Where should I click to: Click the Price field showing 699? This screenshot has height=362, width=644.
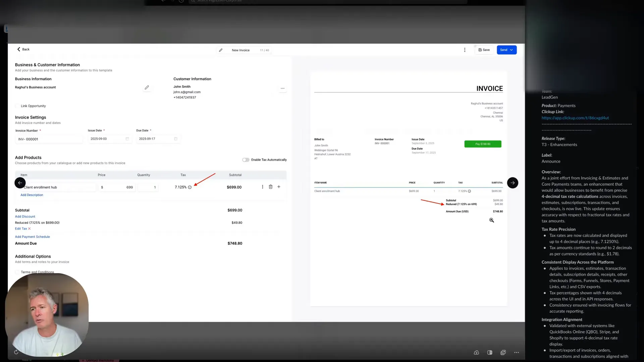coord(117,187)
